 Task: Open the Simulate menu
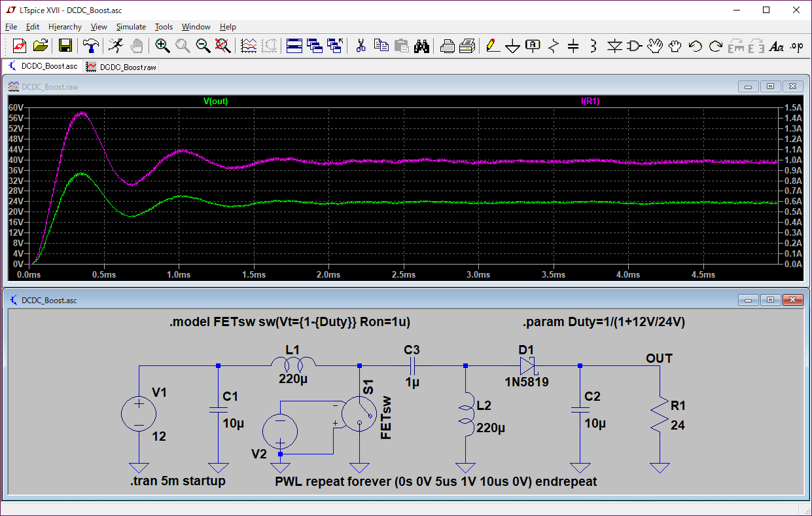(x=131, y=27)
